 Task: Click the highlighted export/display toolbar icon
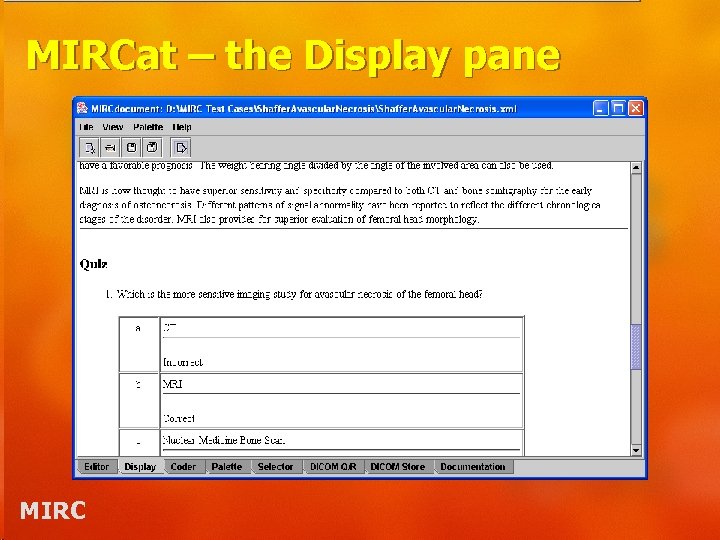181,148
